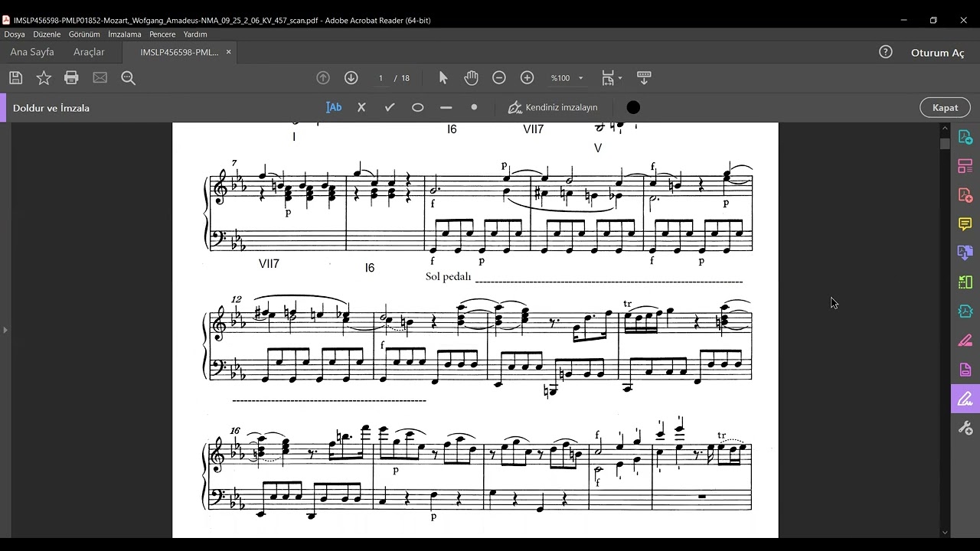
Task: Open Create PDF tool in right sidebar
Action: [x=965, y=138]
